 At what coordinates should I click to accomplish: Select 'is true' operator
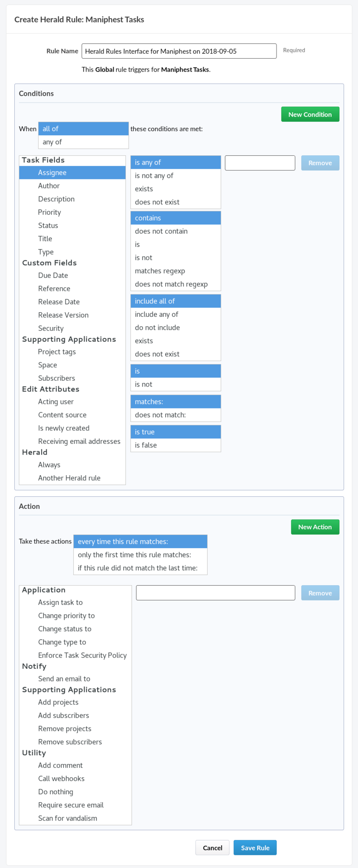[x=176, y=432]
